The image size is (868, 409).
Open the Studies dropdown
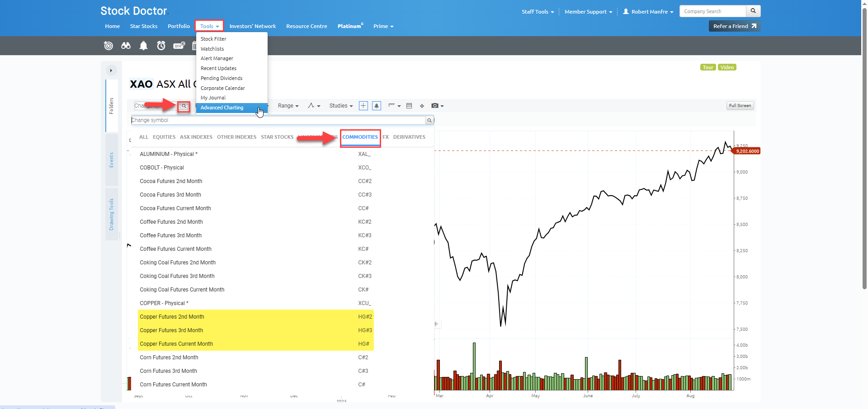pyautogui.click(x=341, y=106)
